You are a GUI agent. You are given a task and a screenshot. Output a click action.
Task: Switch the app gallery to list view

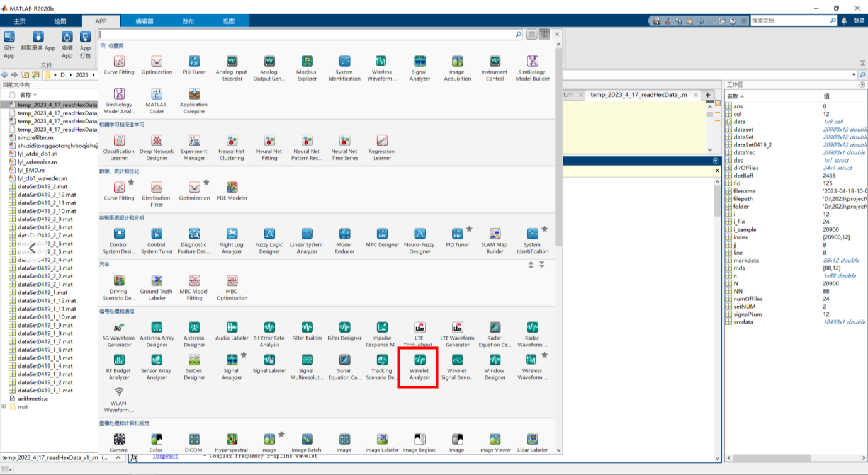(532, 35)
